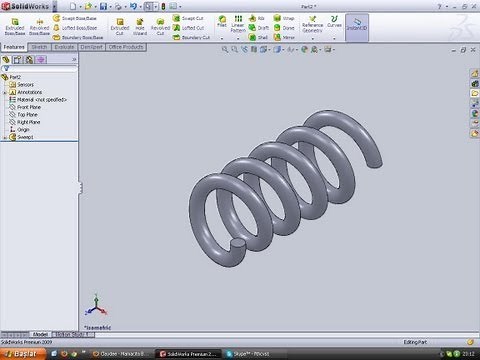Click the Open file icon
This screenshot has width=480, height=360.
(x=88, y=6)
